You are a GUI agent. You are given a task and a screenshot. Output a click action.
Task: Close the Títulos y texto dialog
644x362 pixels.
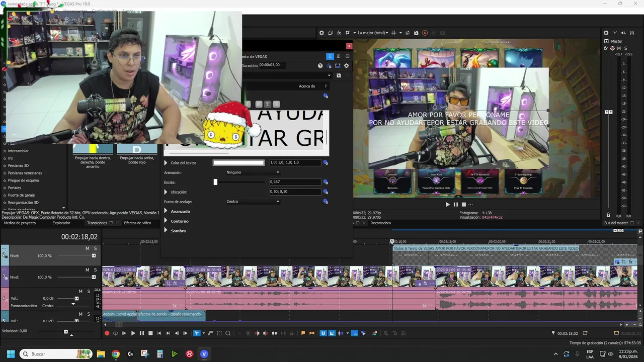349,46
